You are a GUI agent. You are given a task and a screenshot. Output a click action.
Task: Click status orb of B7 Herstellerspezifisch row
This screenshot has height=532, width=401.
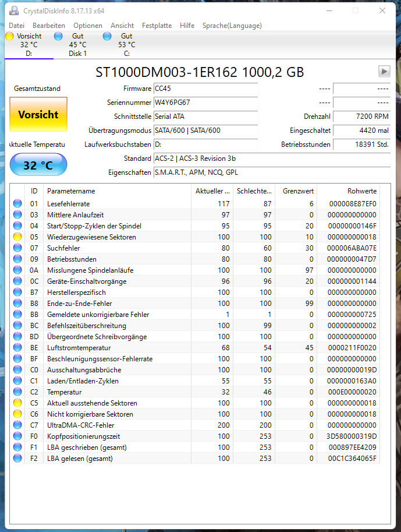17,292
